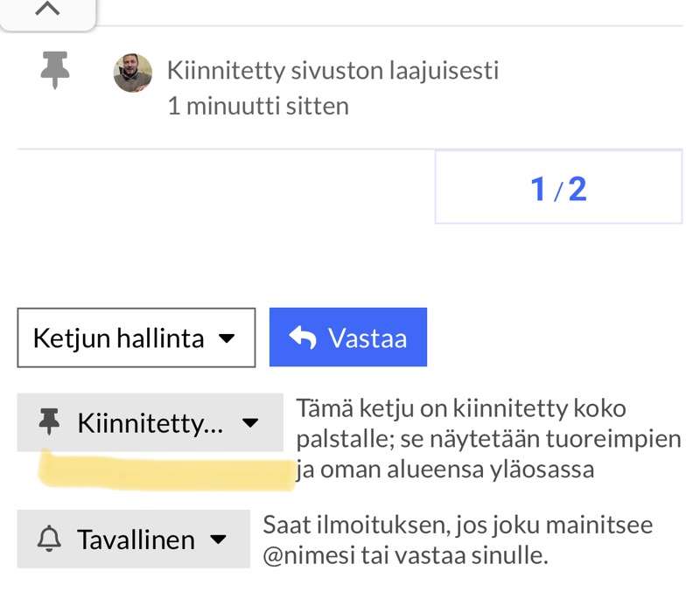This screenshot has width=700, height=592.
Task: Click the "1 minuutti sitten" timestamp
Action: point(258,107)
